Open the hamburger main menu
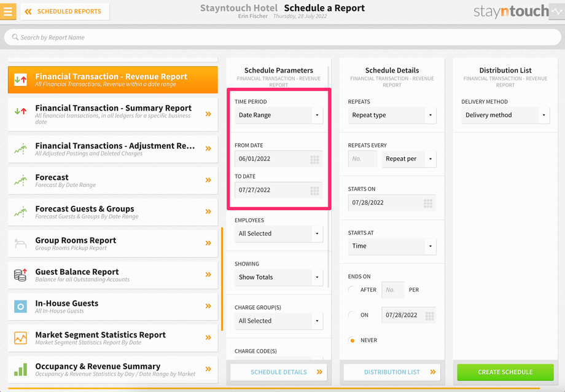 click(x=8, y=12)
